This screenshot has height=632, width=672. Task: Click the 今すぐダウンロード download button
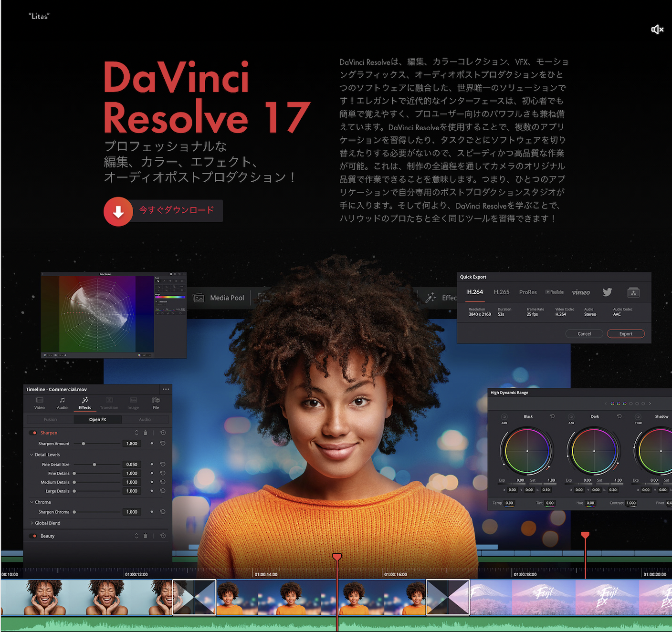163,210
